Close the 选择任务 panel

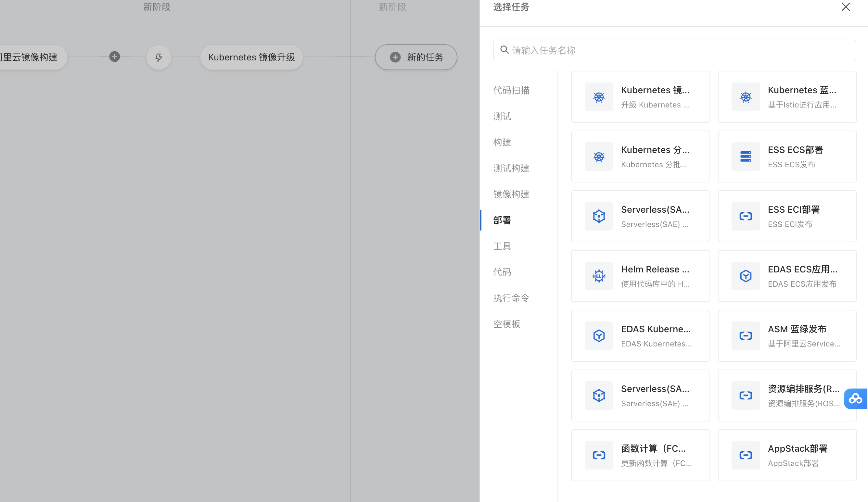click(x=846, y=7)
